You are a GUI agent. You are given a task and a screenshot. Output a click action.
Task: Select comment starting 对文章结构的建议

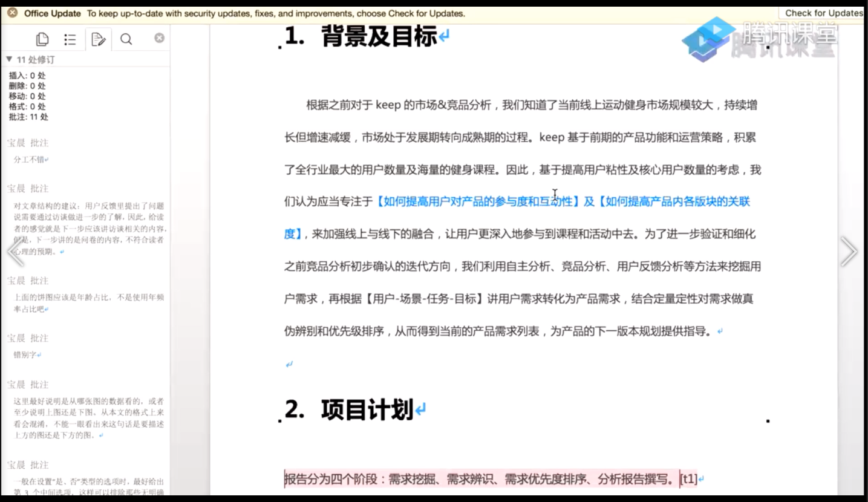pos(90,229)
